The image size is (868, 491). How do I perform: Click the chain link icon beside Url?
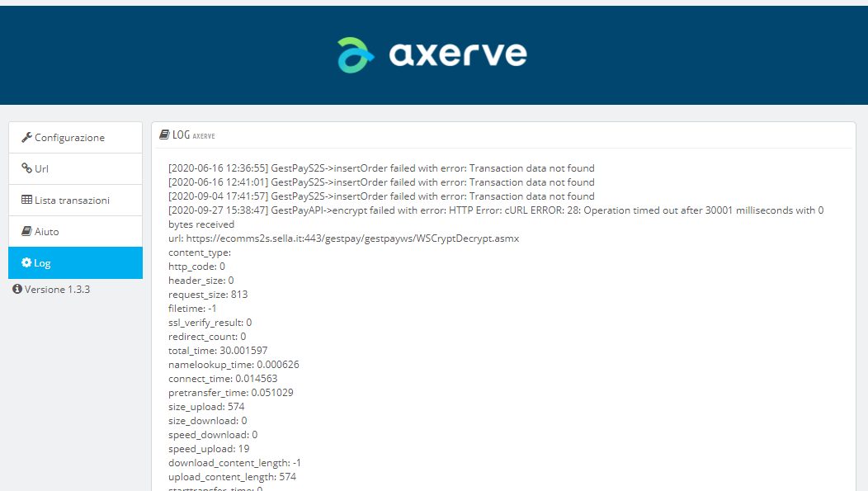click(26, 168)
